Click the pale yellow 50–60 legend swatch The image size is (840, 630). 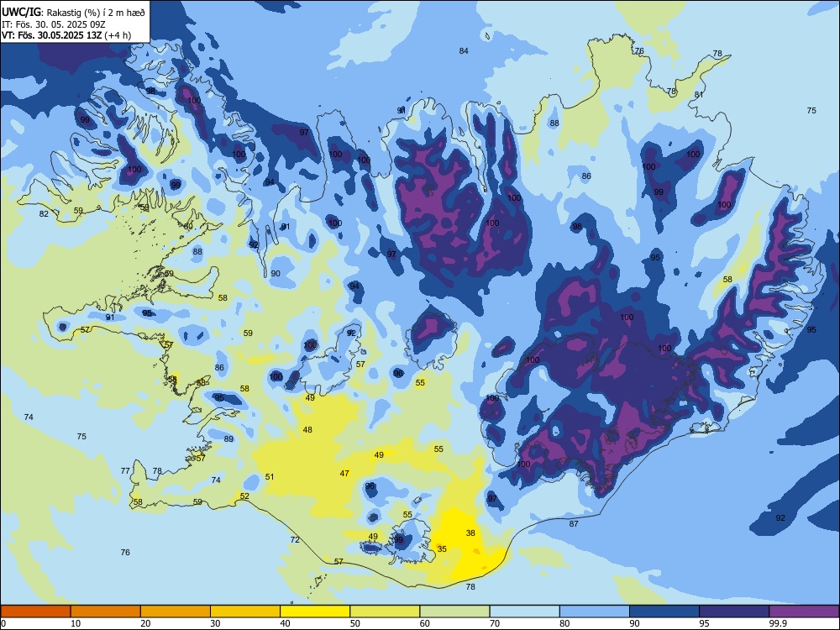pyautogui.click(x=385, y=612)
